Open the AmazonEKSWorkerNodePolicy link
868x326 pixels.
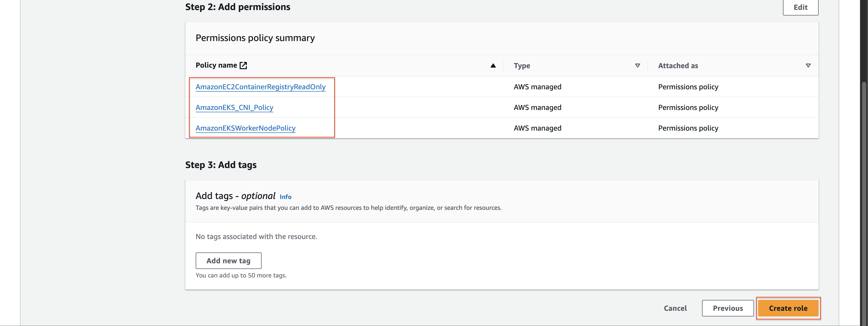(245, 128)
